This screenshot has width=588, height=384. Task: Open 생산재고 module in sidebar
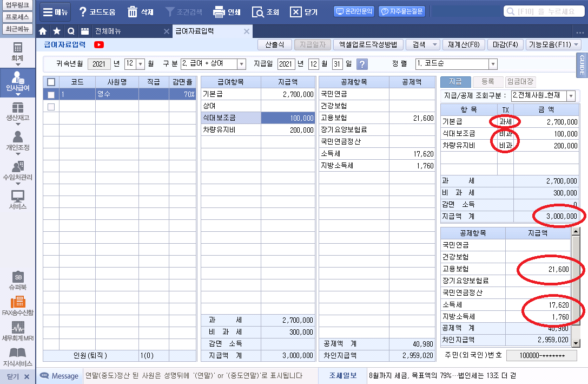18,112
